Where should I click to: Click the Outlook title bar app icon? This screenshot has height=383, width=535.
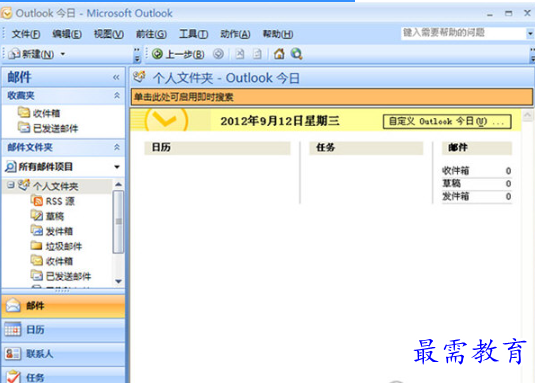(x=6, y=13)
